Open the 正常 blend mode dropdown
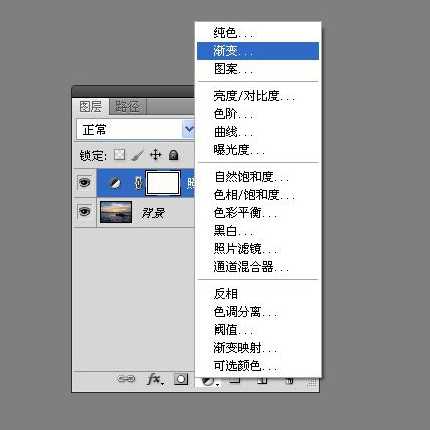 [x=136, y=129]
